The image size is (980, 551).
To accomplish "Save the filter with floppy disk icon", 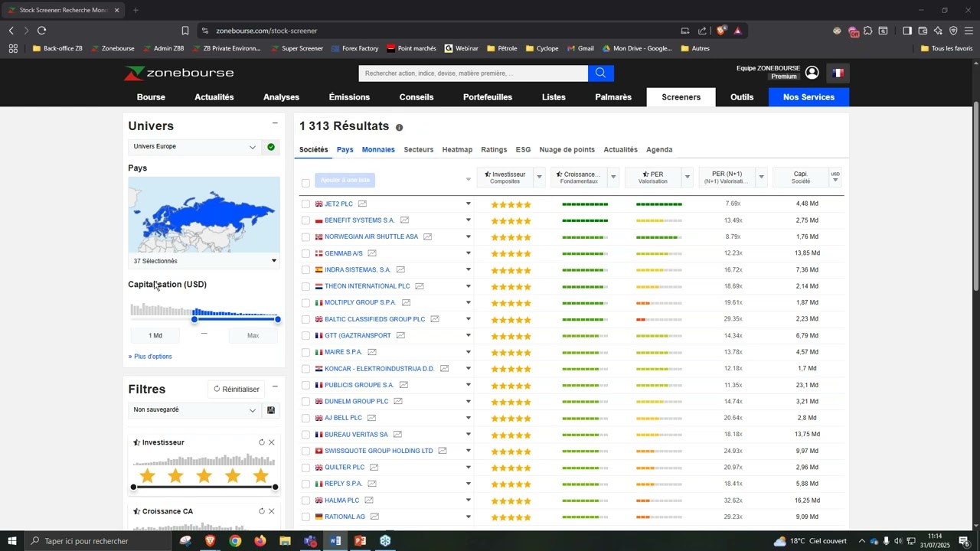I will [x=271, y=410].
